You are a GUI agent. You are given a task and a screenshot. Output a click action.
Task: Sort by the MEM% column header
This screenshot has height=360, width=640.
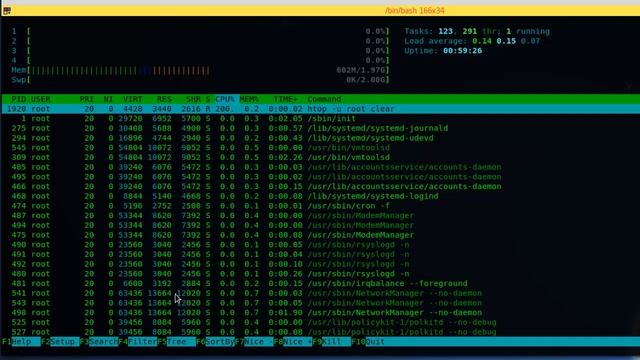pyautogui.click(x=249, y=99)
